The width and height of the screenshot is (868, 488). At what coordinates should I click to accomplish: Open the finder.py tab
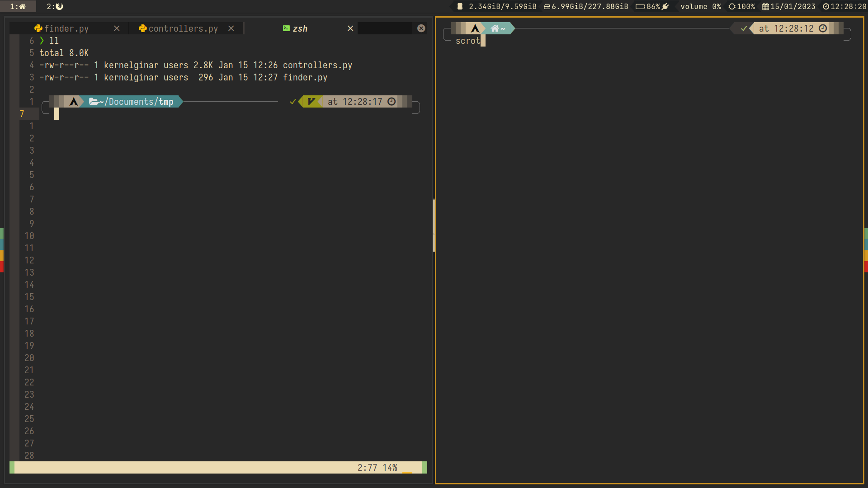coord(66,28)
